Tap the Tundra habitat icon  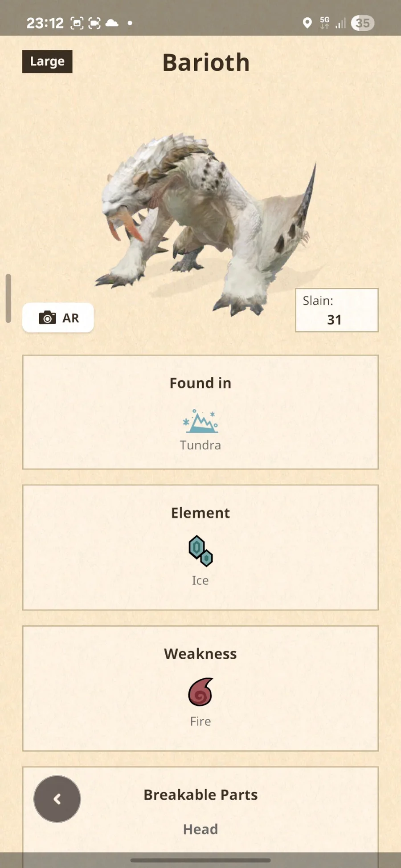pos(200,421)
